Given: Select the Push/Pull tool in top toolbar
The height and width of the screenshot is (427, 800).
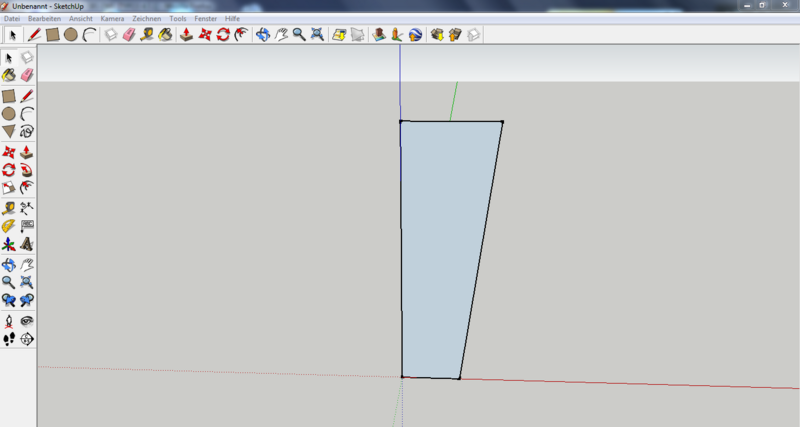Looking at the screenshot, I should coord(186,35).
